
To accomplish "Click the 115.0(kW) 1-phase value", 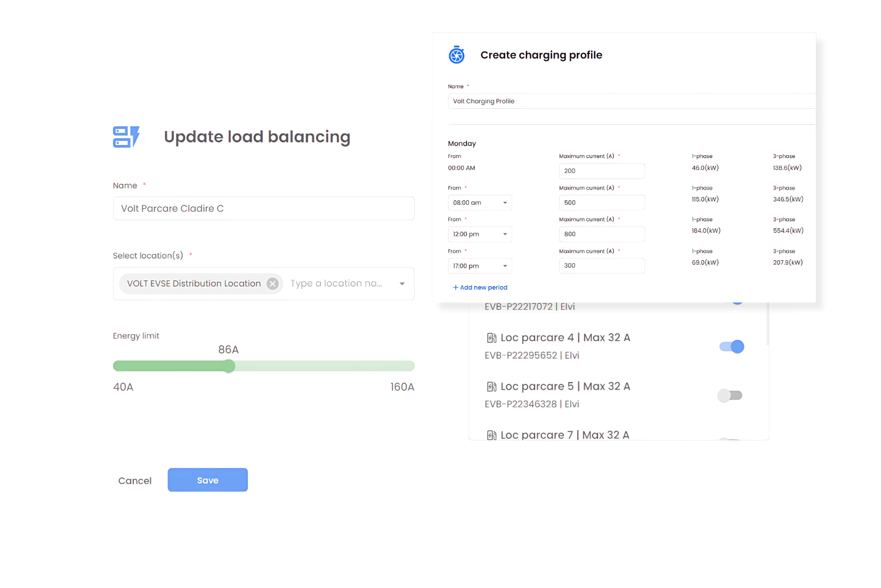I will [x=705, y=199].
